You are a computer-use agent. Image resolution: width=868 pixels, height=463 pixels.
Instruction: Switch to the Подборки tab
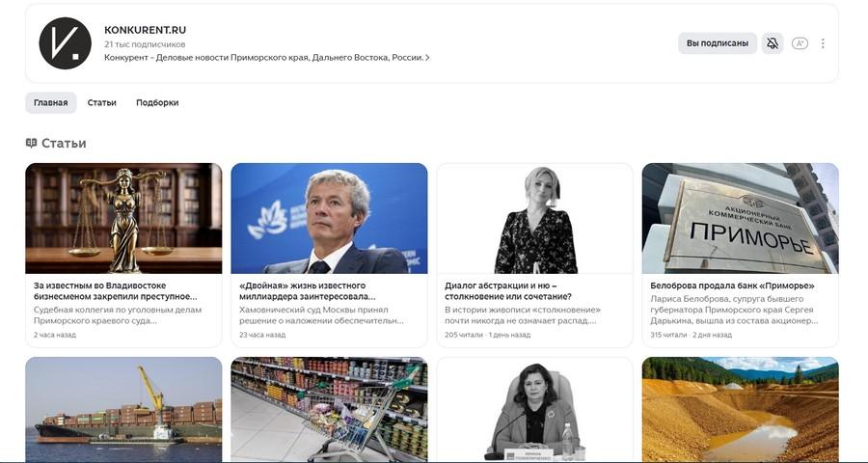157,103
